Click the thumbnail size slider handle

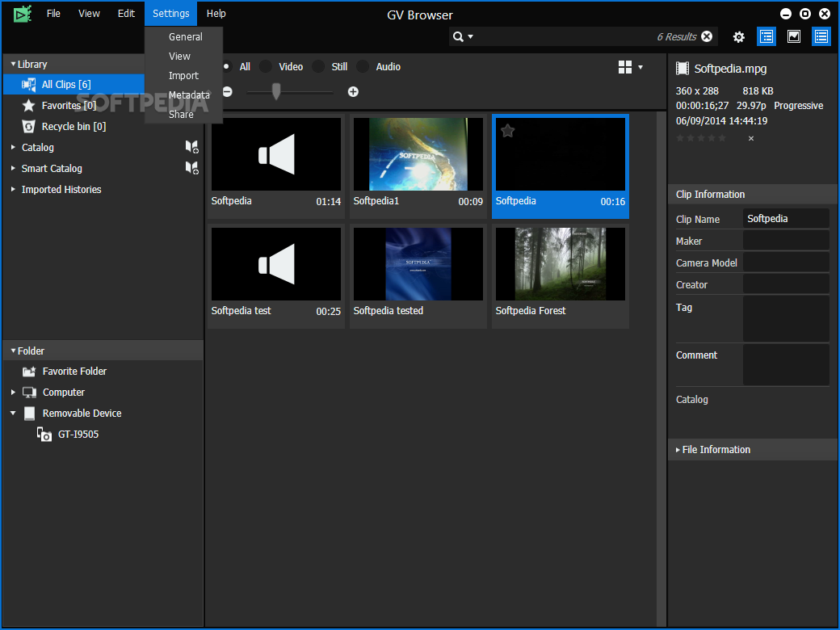[276, 91]
